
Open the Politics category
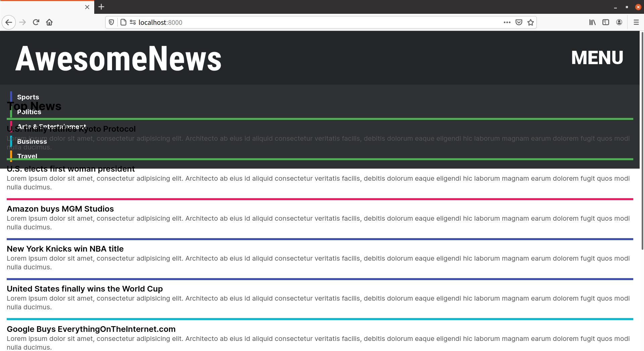tap(29, 112)
